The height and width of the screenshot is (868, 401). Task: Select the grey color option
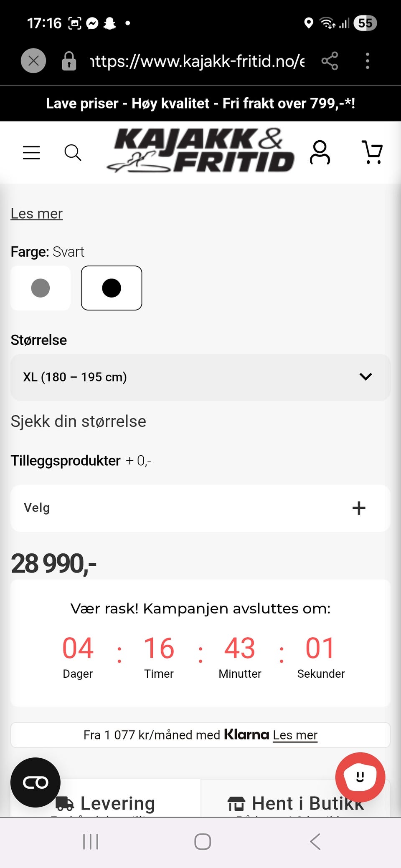point(41,288)
